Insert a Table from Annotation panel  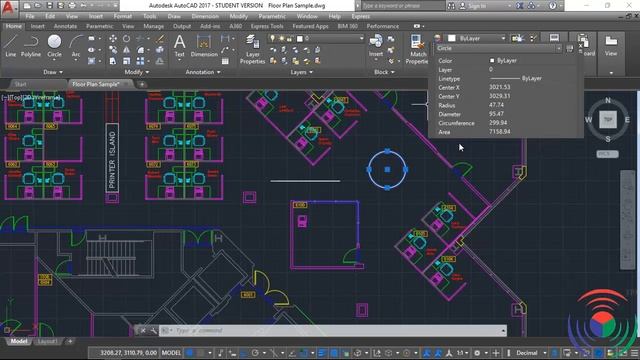coord(225,61)
